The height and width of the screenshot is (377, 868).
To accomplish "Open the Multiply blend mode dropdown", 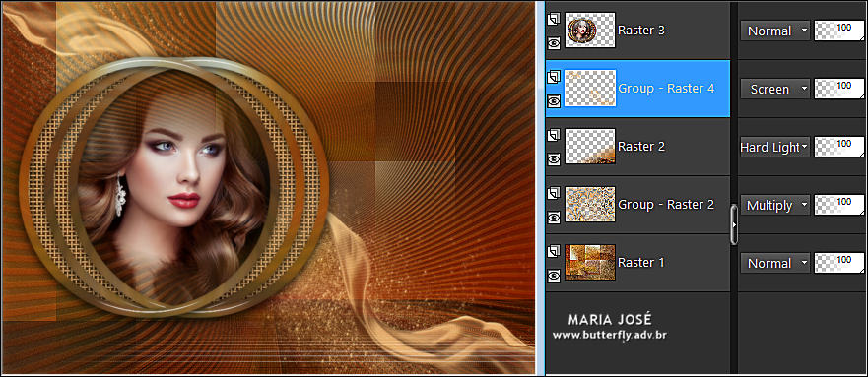I will tap(775, 205).
